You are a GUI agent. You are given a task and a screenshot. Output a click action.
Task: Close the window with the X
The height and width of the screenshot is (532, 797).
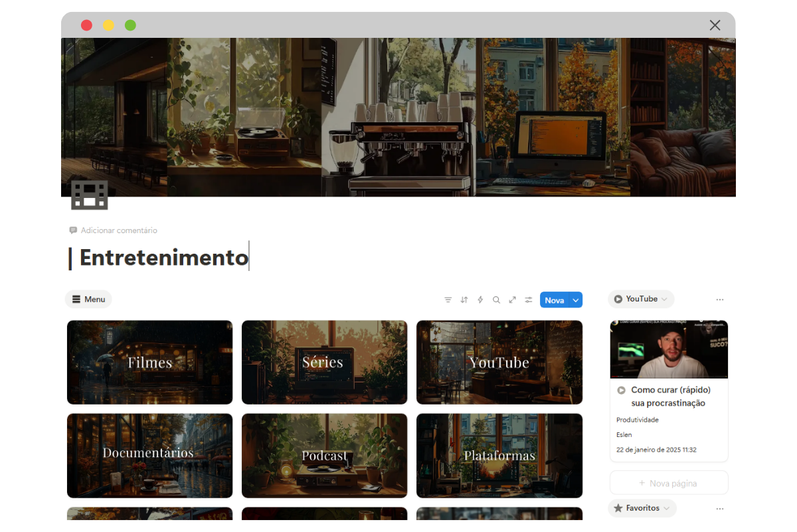click(715, 25)
